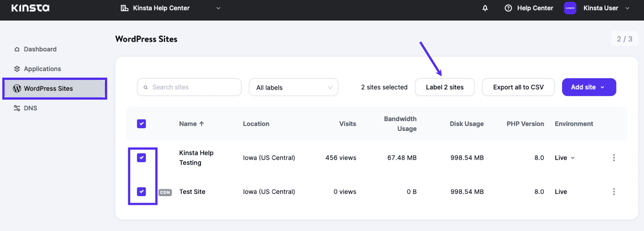Click the 0 B bandwidth value
The image size is (644, 231).
[412, 192]
